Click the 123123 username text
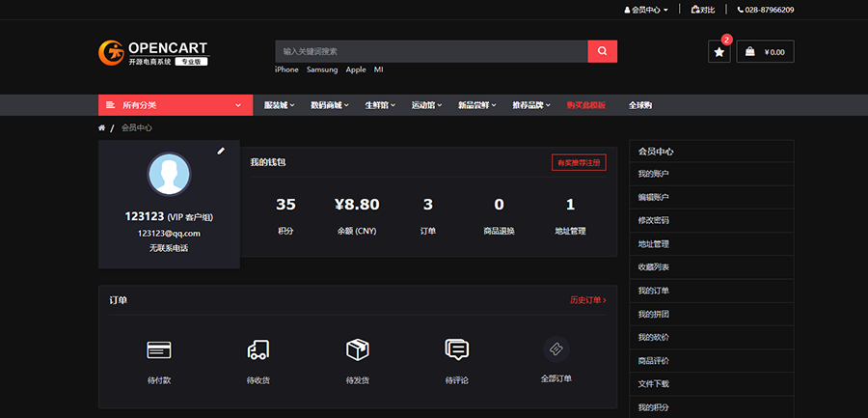This screenshot has width=868, height=418. 145,217
